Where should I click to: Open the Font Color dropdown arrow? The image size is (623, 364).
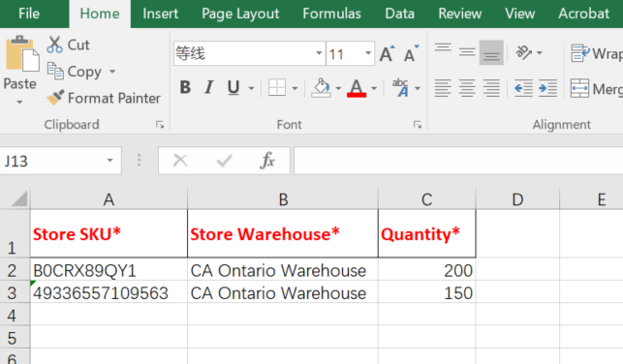(x=374, y=88)
